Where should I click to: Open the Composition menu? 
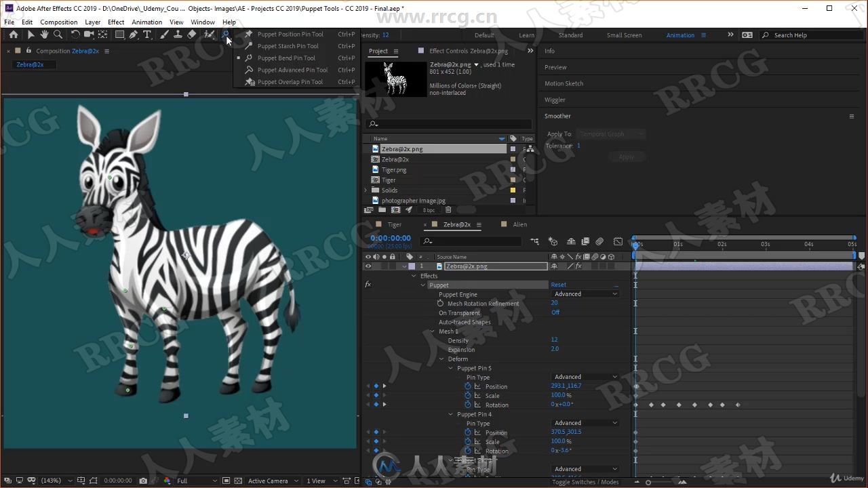tap(59, 22)
